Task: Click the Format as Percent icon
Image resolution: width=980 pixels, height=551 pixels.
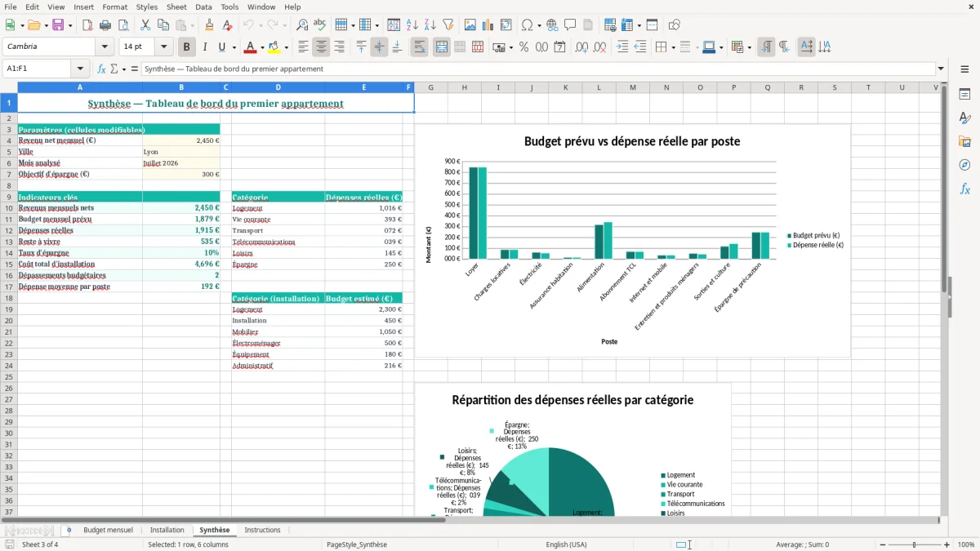Action: click(524, 47)
